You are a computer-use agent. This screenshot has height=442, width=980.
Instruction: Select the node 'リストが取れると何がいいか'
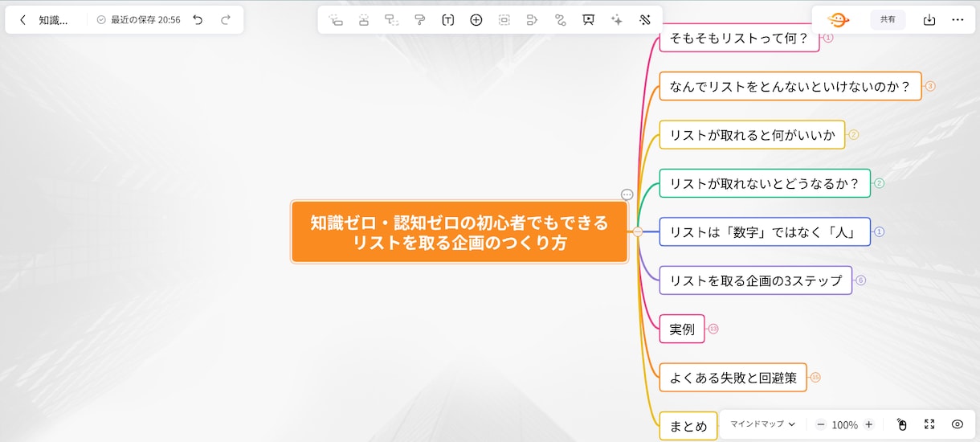click(x=752, y=134)
